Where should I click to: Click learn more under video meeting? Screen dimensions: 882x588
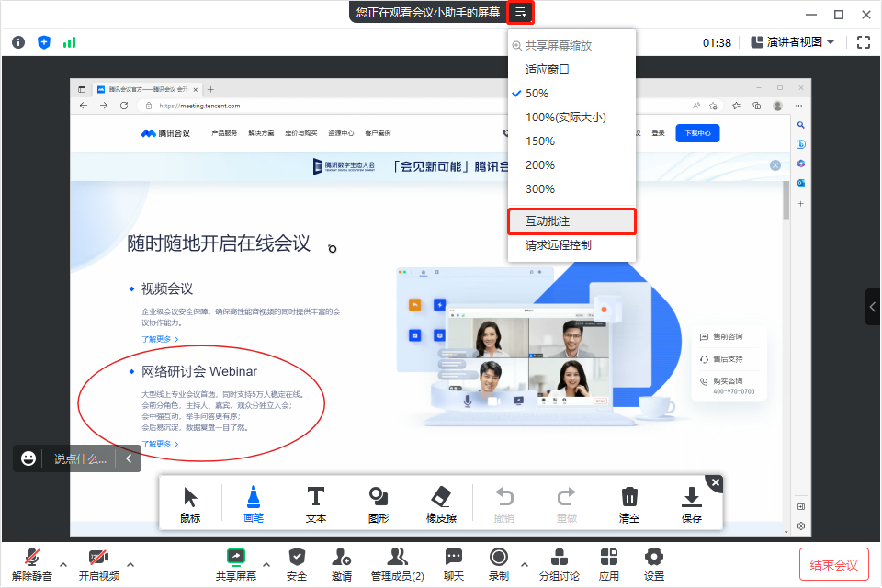click(x=160, y=339)
